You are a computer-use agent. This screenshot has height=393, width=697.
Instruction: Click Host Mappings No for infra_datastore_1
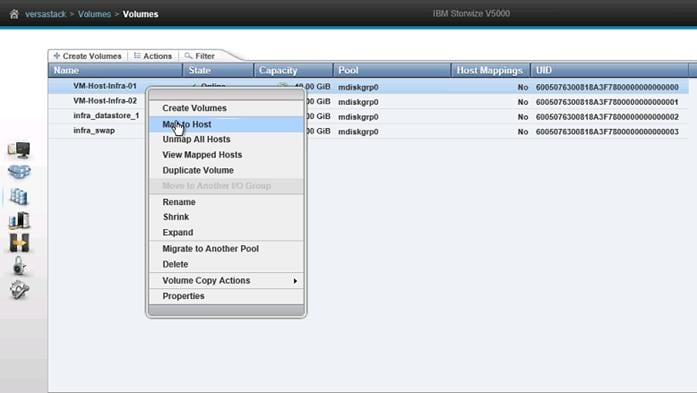click(523, 117)
